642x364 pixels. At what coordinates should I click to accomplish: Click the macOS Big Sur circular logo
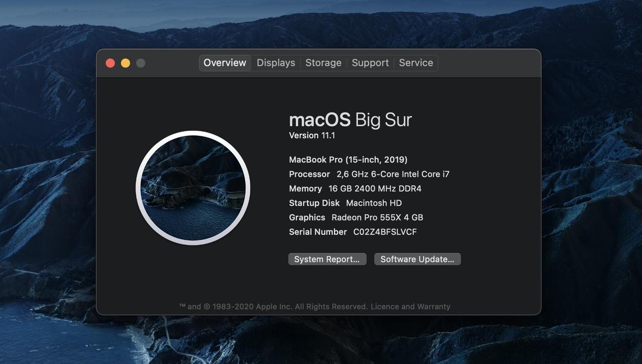193,188
